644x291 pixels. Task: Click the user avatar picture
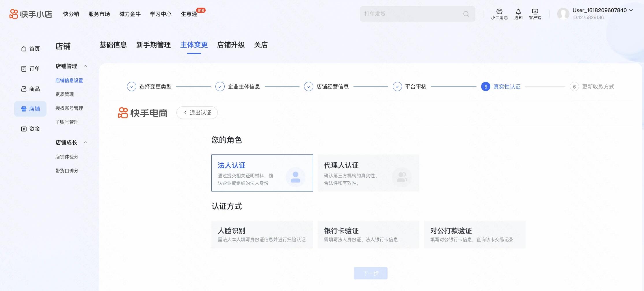(563, 14)
